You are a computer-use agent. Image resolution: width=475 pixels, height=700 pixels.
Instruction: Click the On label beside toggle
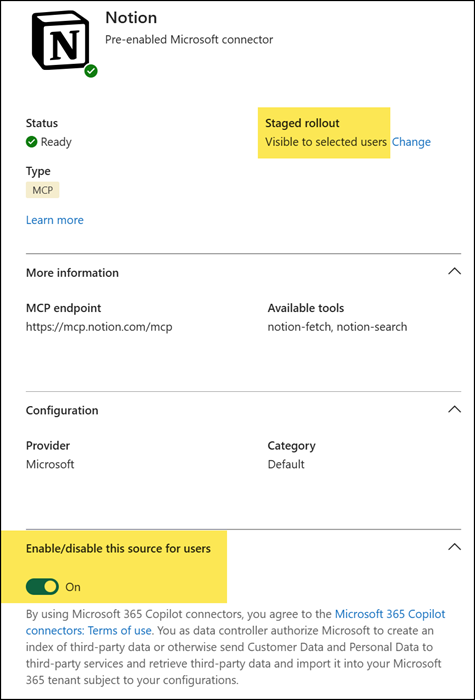[73, 587]
